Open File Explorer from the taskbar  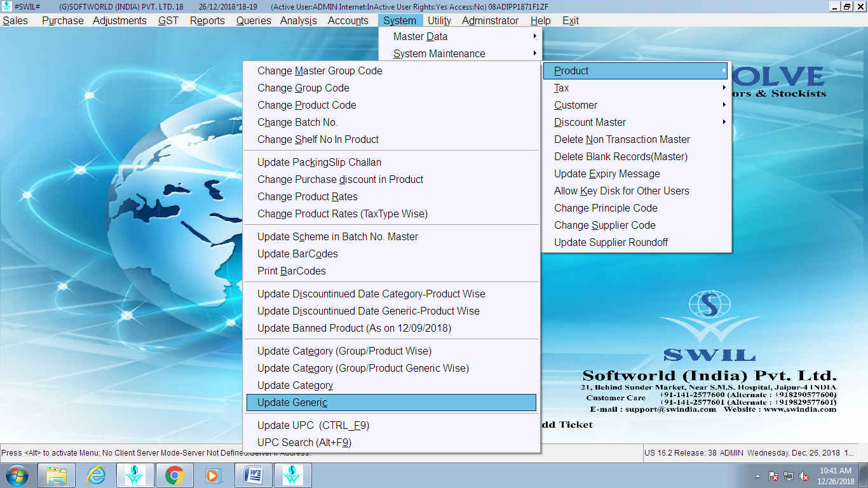point(57,475)
